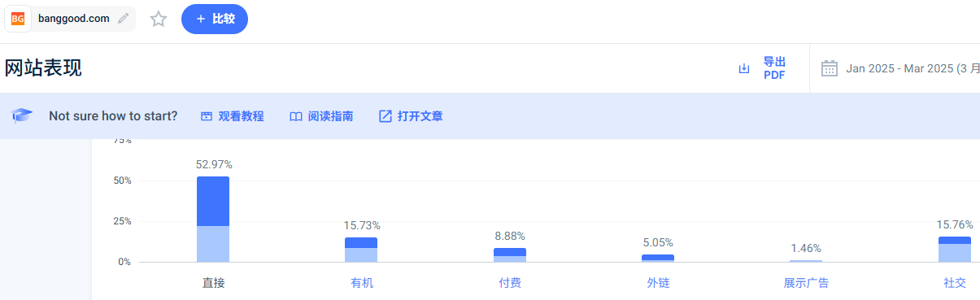Open the 观看教程 tutorial link
Image resolution: width=980 pixels, height=300 pixels.
[x=241, y=116]
